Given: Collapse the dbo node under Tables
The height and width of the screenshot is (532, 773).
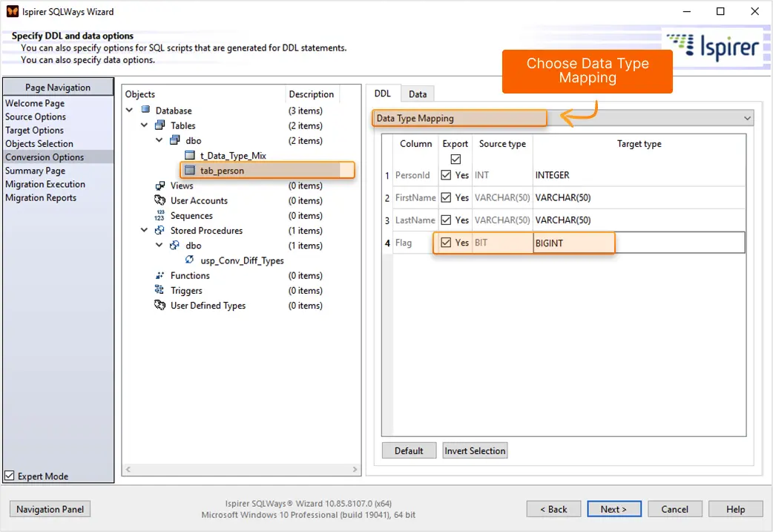Looking at the screenshot, I should 159,140.
